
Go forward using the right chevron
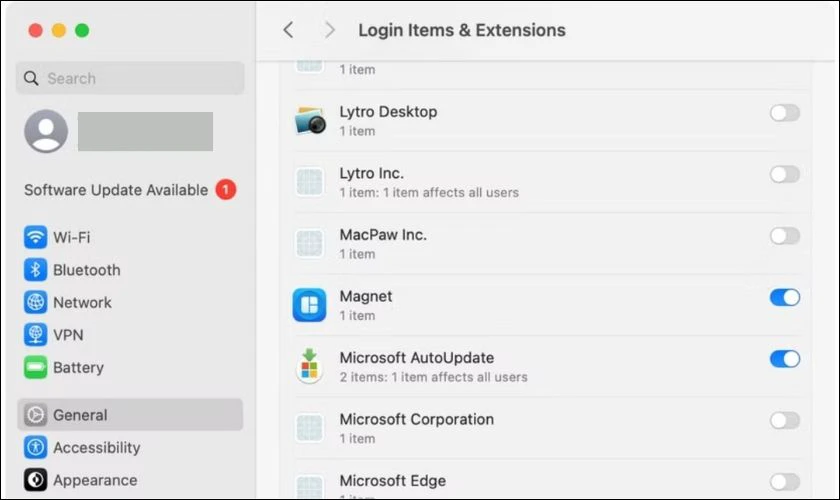(329, 30)
